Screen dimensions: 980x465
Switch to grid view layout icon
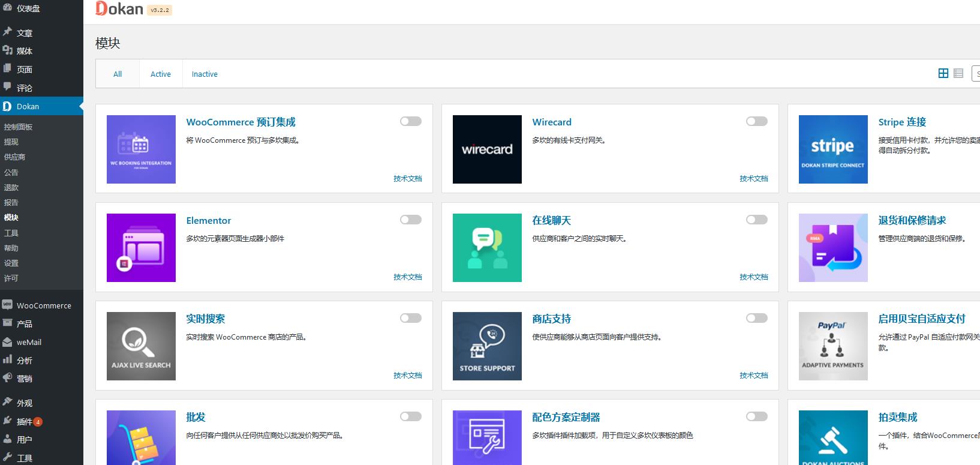(x=943, y=73)
